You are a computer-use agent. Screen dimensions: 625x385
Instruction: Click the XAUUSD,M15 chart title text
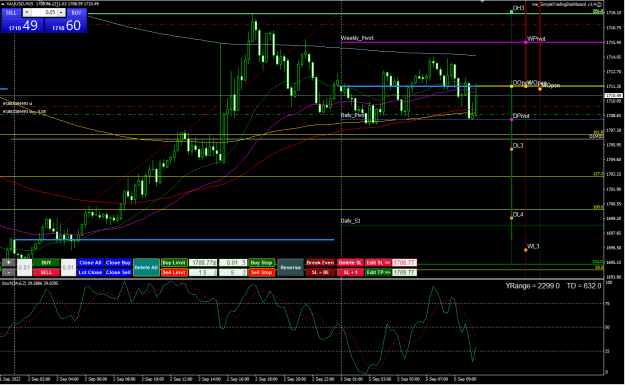(x=20, y=4)
